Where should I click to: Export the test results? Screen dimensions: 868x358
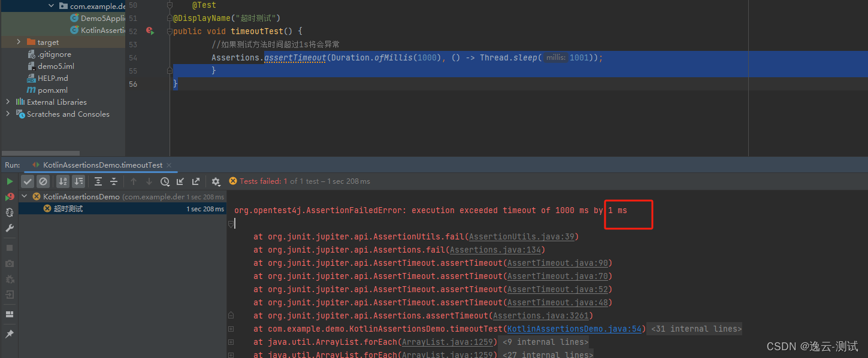pos(195,181)
